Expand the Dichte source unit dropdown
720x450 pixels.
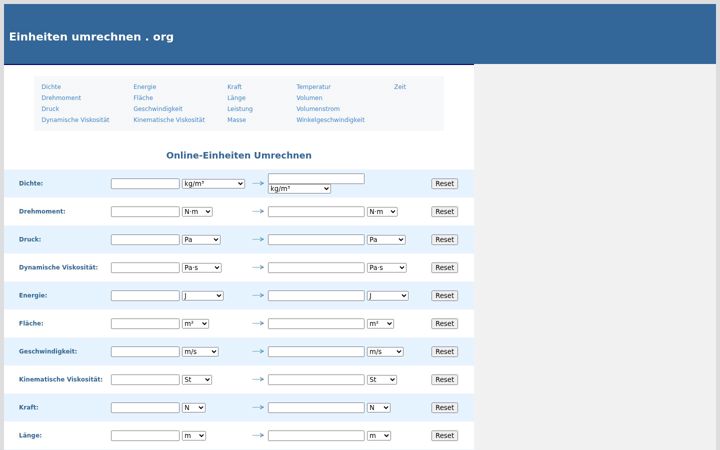(x=213, y=184)
